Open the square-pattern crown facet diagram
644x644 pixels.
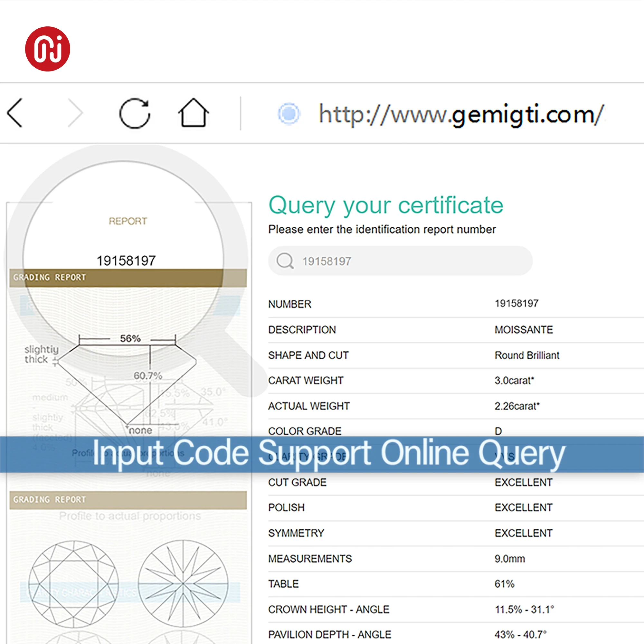click(x=74, y=584)
